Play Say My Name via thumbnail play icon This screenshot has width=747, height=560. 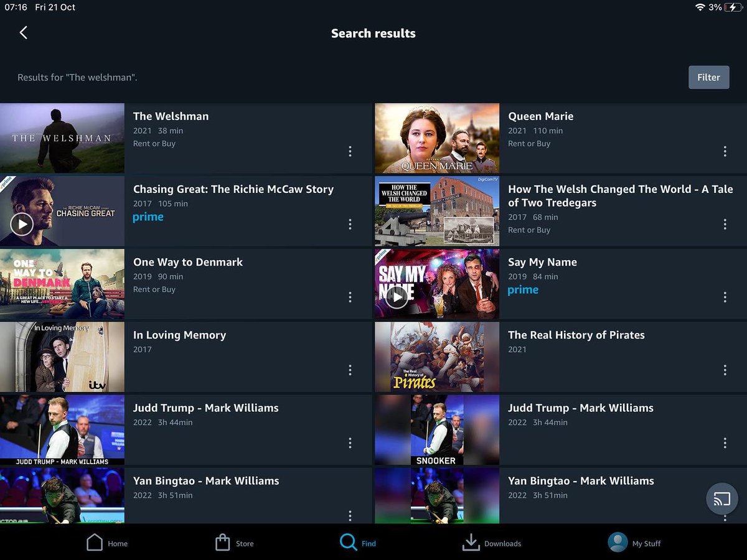(397, 297)
